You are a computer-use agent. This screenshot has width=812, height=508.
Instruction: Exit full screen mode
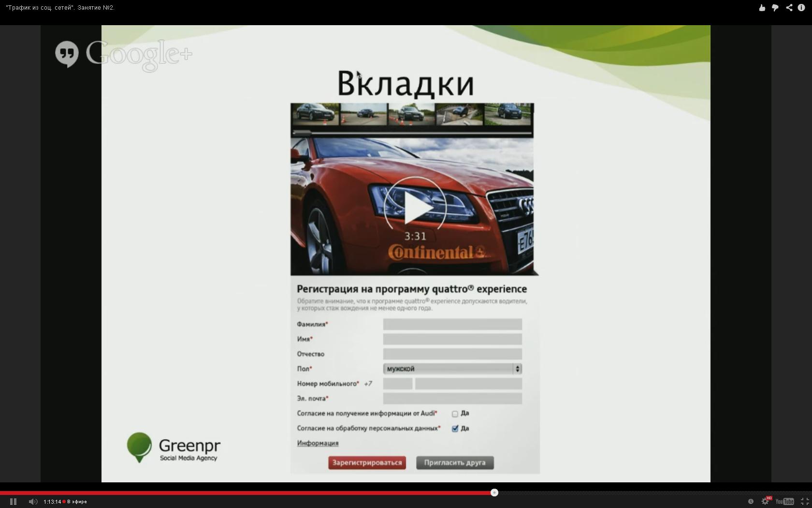click(x=804, y=502)
